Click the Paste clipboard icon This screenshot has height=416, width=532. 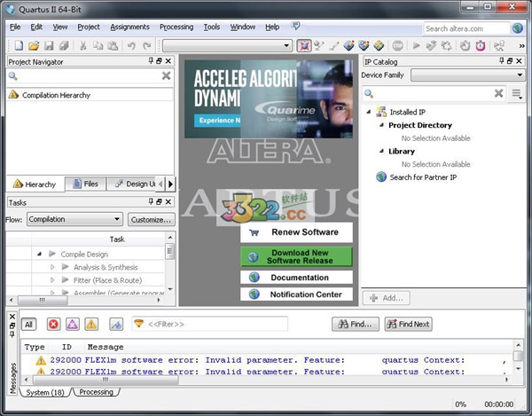113,45
